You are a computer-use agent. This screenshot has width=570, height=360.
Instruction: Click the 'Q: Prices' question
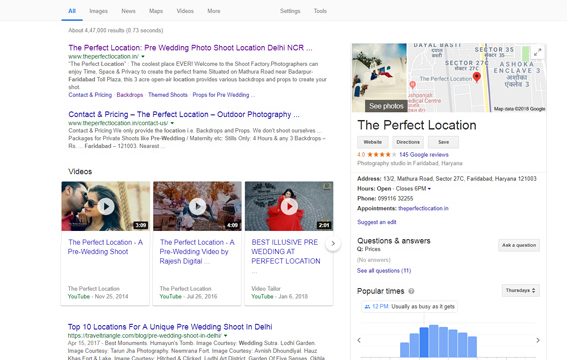click(369, 249)
